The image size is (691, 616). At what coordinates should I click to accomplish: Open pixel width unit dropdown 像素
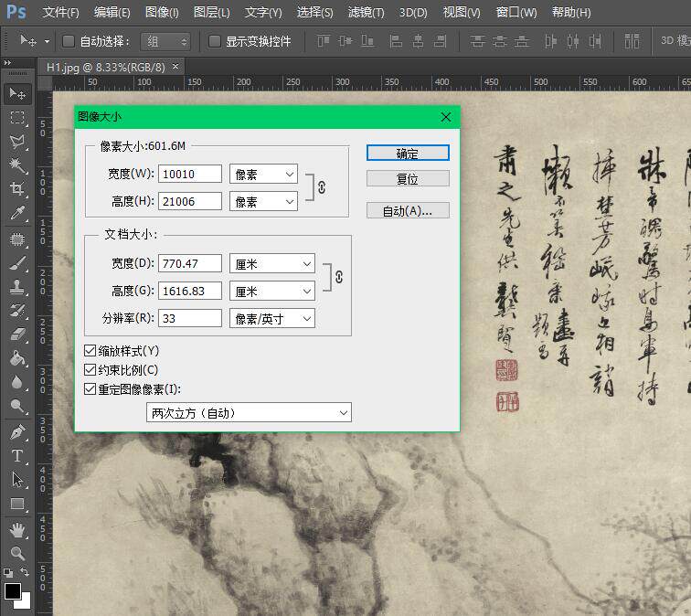coord(263,174)
